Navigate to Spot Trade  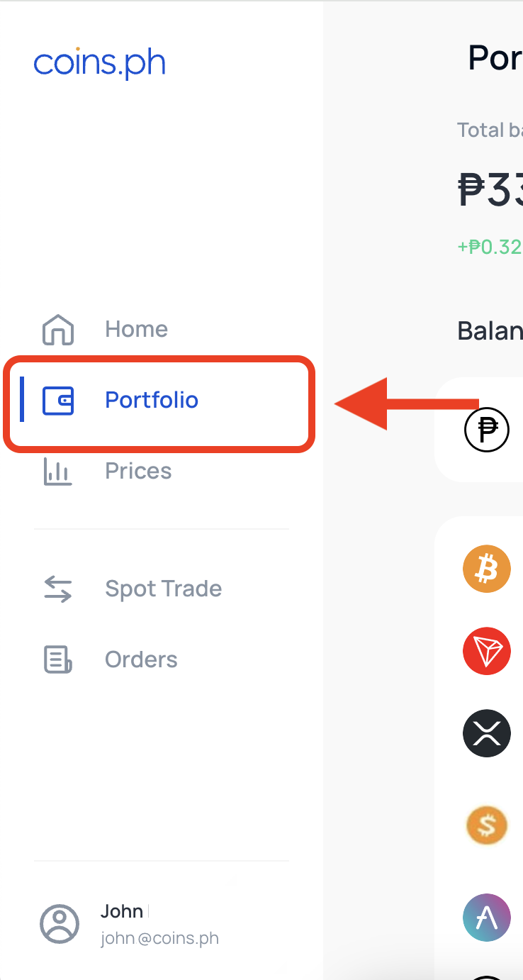(x=163, y=589)
